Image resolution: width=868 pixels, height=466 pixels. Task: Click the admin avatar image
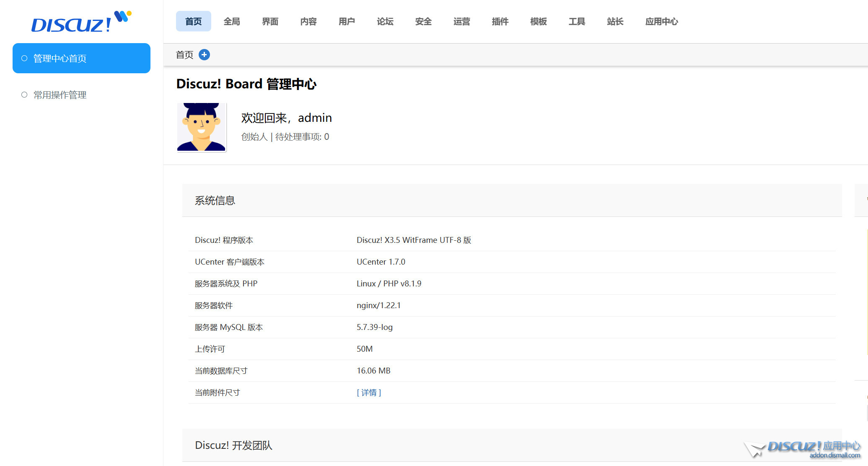click(x=202, y=127)
